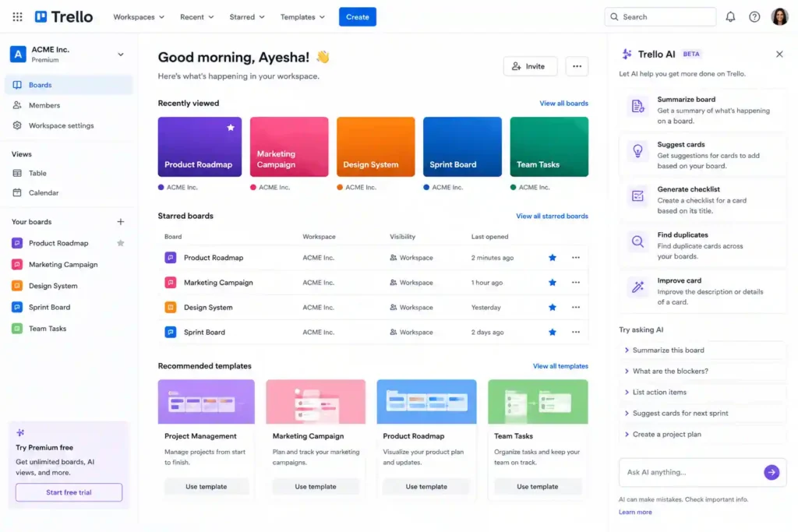Use the Team Tasks template
The width and height of the screenshot is (798, 532).
pyautogui.click(x=538, y=487)
